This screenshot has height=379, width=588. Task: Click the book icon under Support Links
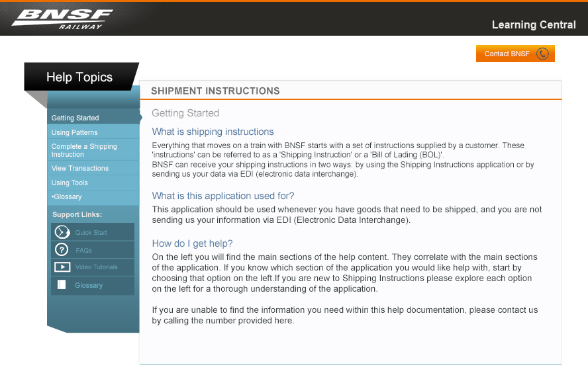click(x=62, y=285)
